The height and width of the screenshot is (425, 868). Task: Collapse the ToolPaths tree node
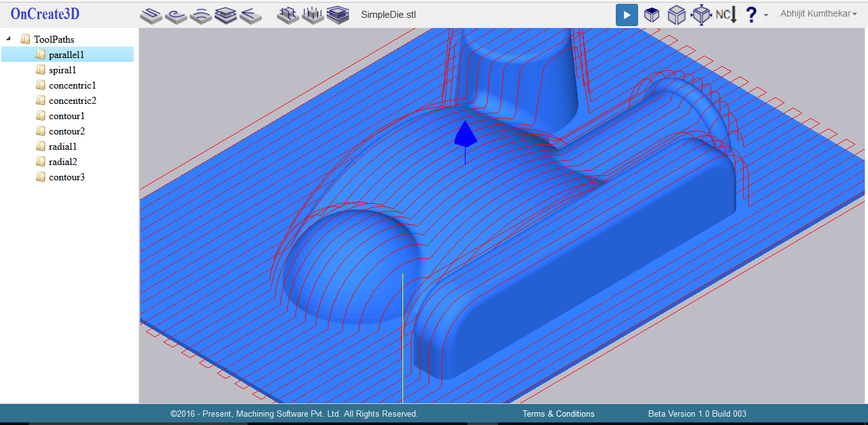[x=8, y=40]
